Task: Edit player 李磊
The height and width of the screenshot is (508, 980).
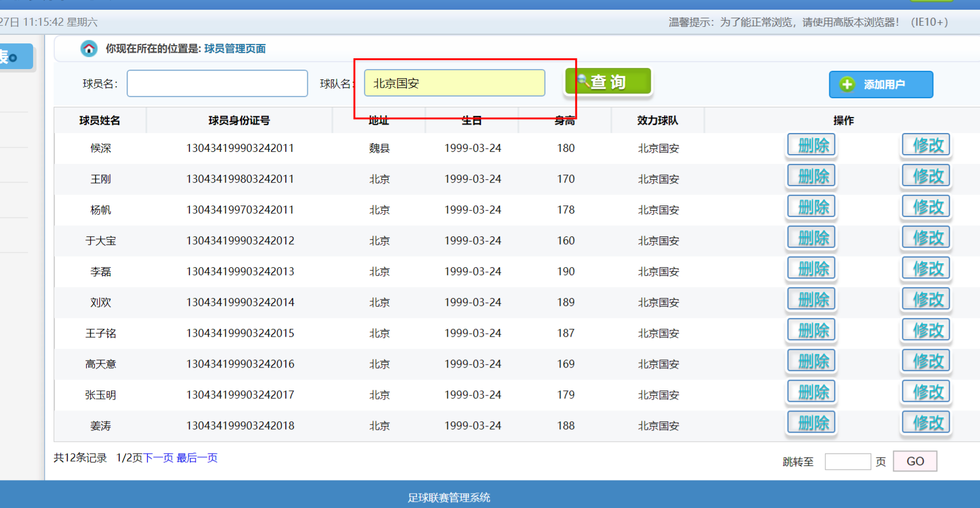Action: [926, 269]
